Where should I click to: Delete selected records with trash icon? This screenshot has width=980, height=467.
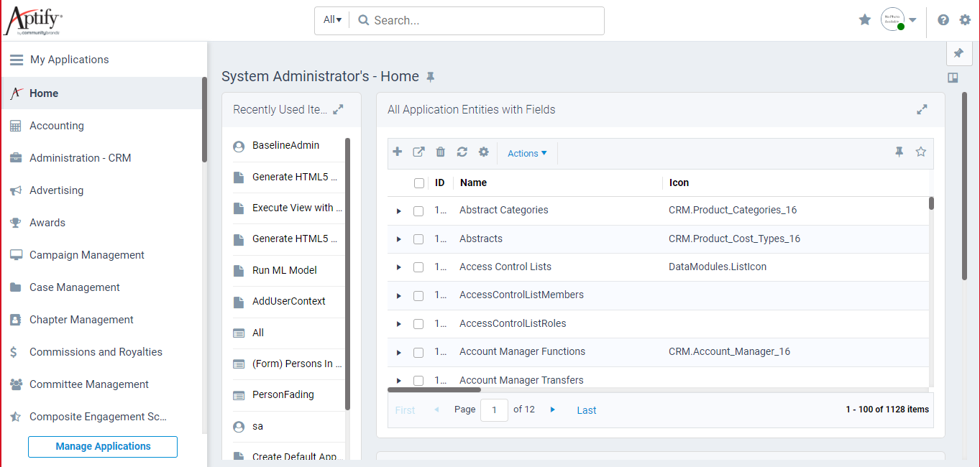point(441,152)
